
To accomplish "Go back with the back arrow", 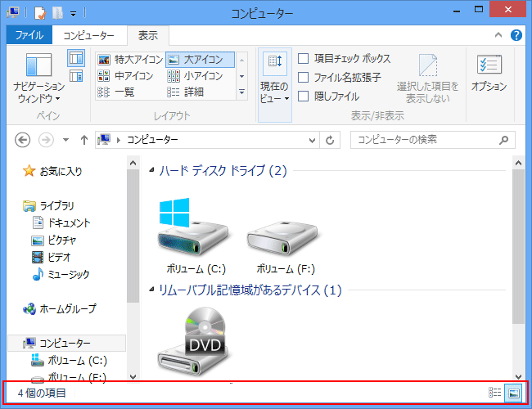I will click(x=23, y=140).
